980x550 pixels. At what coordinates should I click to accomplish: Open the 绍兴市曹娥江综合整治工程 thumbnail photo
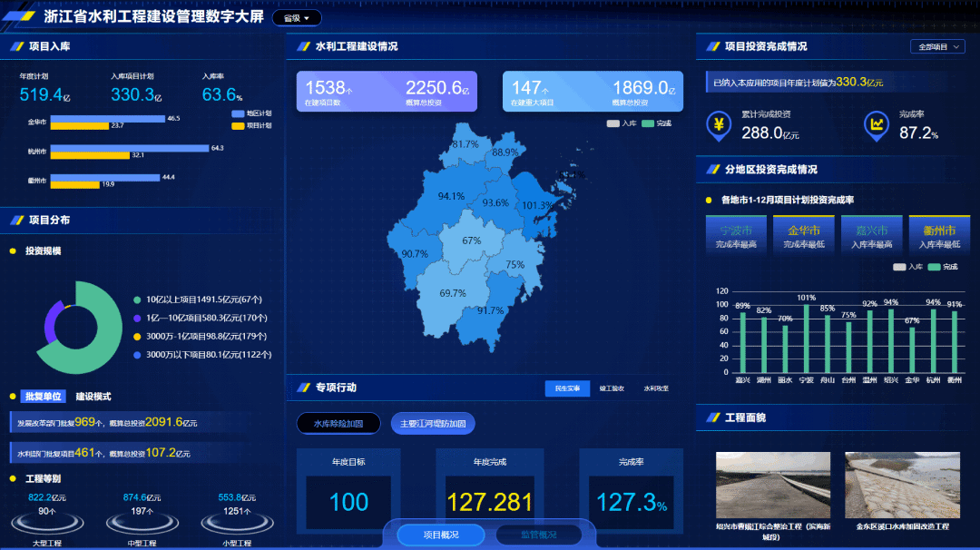point(771,486)
